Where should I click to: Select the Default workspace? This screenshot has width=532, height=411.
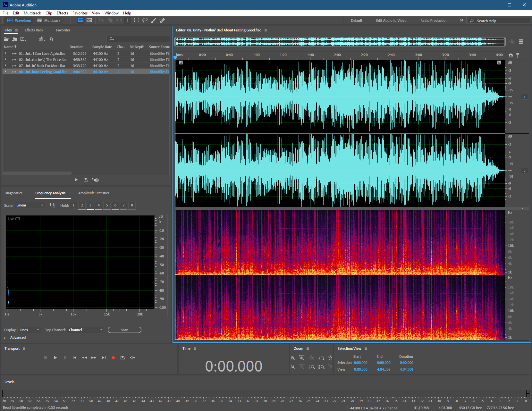(x=356, y=21)
